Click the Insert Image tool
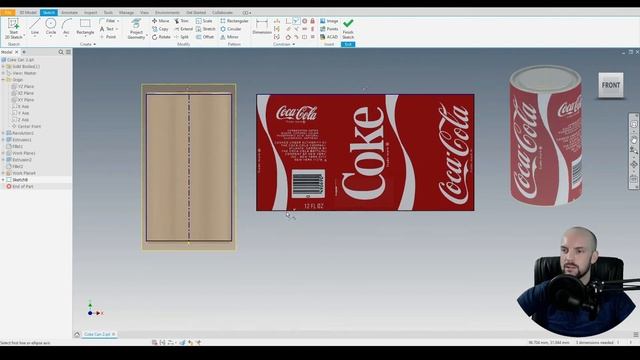The image size is (640, 360). pos(329,21)
